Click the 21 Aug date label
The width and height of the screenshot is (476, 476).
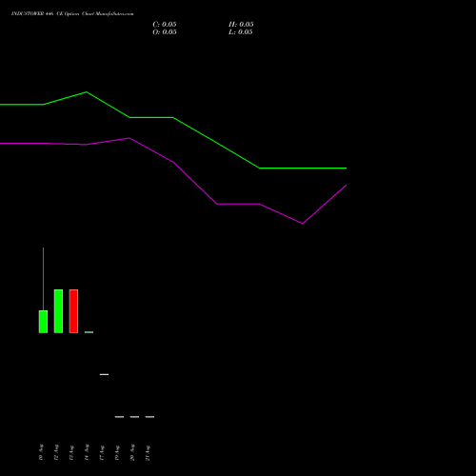pyautogui.click(x=148, y=452)
